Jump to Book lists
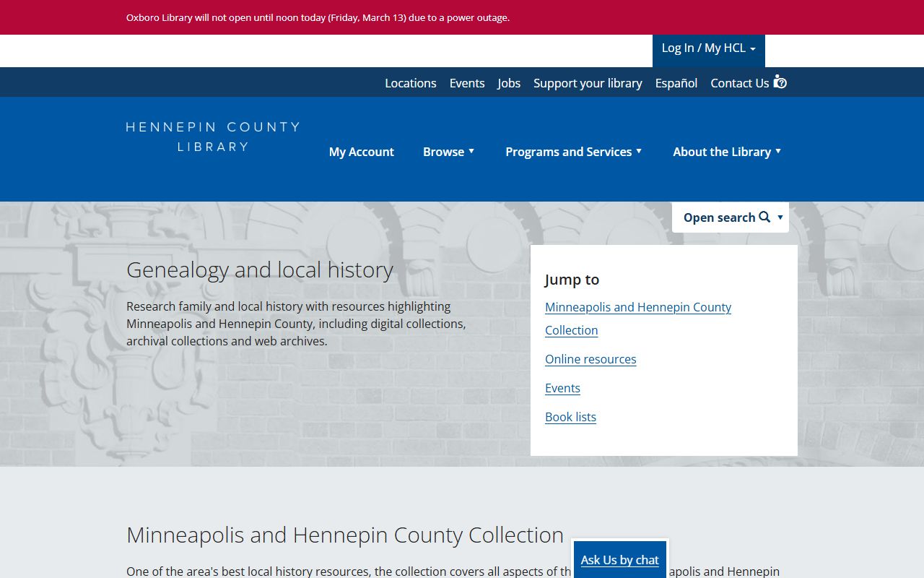The width and height of the screenshot is (924, 578). 570,417
